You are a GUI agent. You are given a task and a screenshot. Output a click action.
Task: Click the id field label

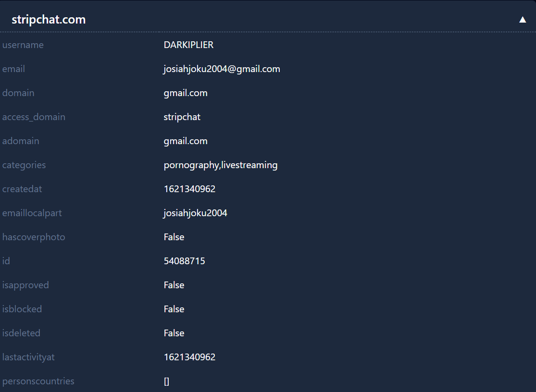(x=6, y=261)
